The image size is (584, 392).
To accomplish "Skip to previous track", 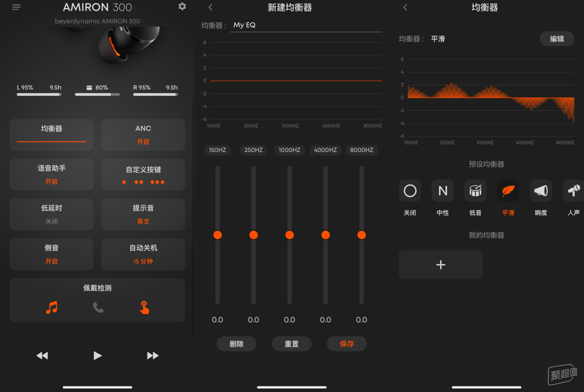I will coord(42,356).
